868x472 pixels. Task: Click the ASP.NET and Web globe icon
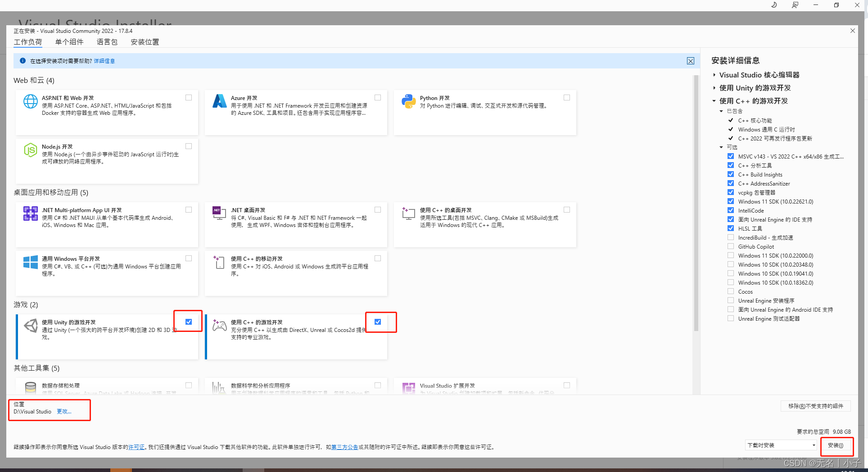coord(31,101)
